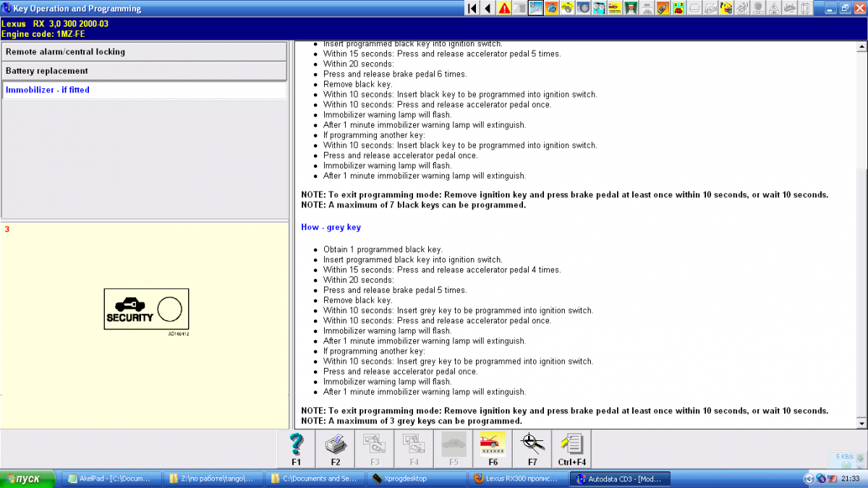The height and width of the screenshot is (488, 868).
Task: Open the wheel and tyre toolbar icon
Action: pos(582,8)
